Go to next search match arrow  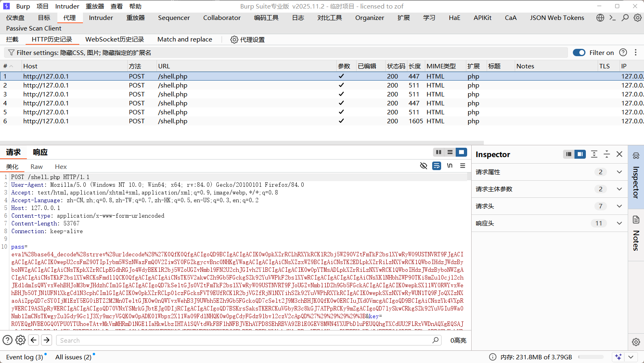click(47, 340)
